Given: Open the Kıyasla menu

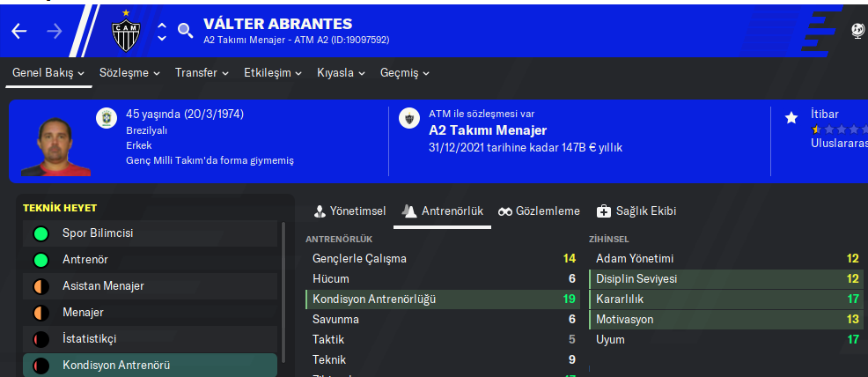Looking at the screenshot, I should (x=341, y=72).
